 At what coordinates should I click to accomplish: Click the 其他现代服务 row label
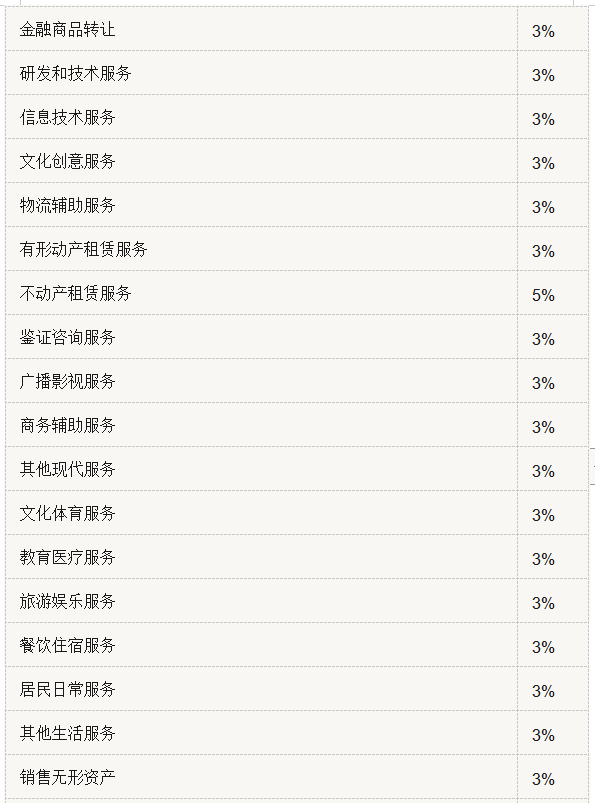pyautogui.click(x=67, y=470)
